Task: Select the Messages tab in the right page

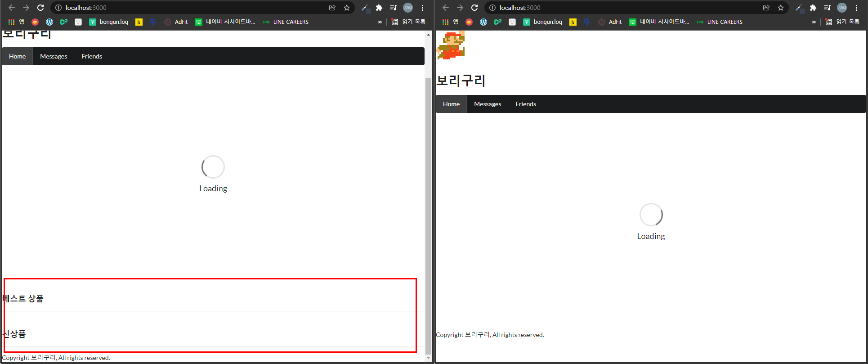Action: coord(488,104)
